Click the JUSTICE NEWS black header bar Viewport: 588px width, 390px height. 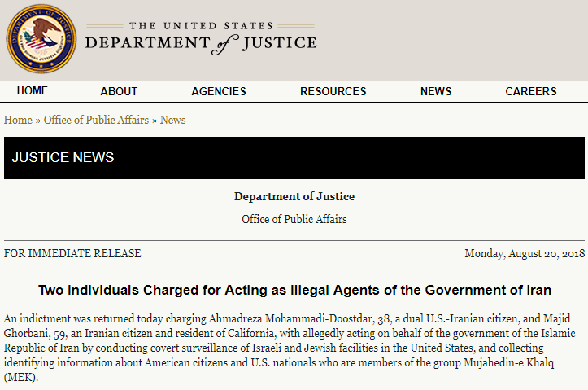(294, 158)
